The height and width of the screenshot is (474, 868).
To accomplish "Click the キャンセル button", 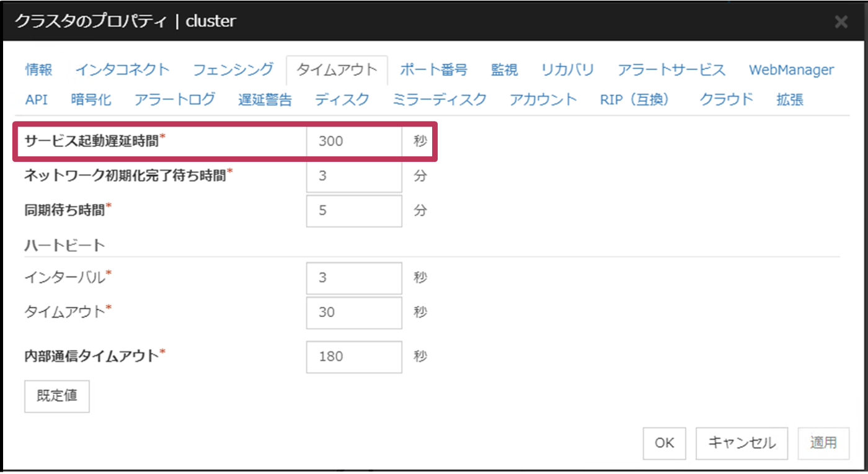I will coord(742,443).
